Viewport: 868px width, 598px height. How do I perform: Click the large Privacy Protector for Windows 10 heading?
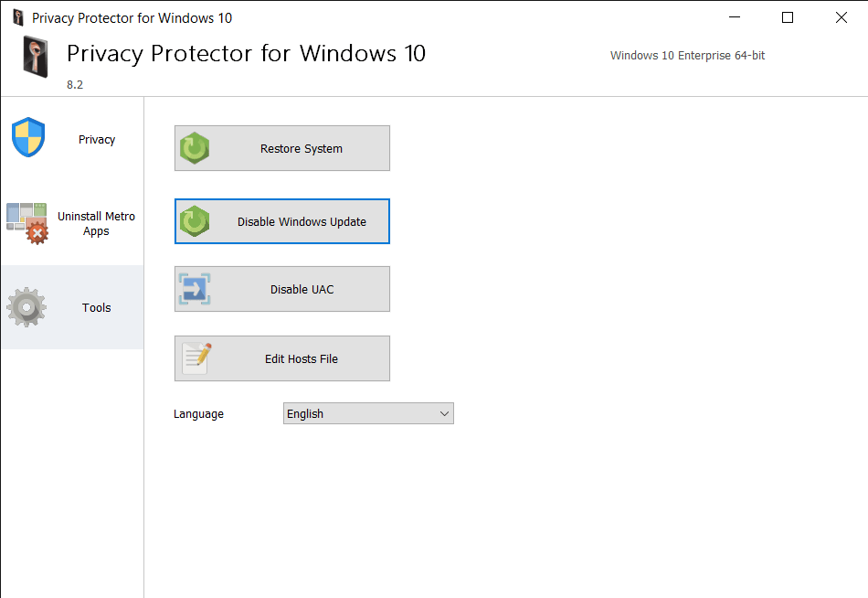[247, 54]
